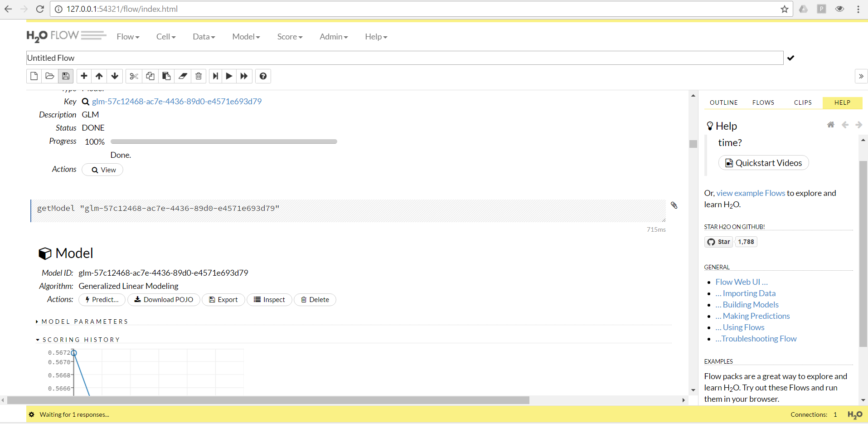Save the flow with the floppy disk icon
The height and width of the screenshot is (424, 868).
tap(66, 76)
